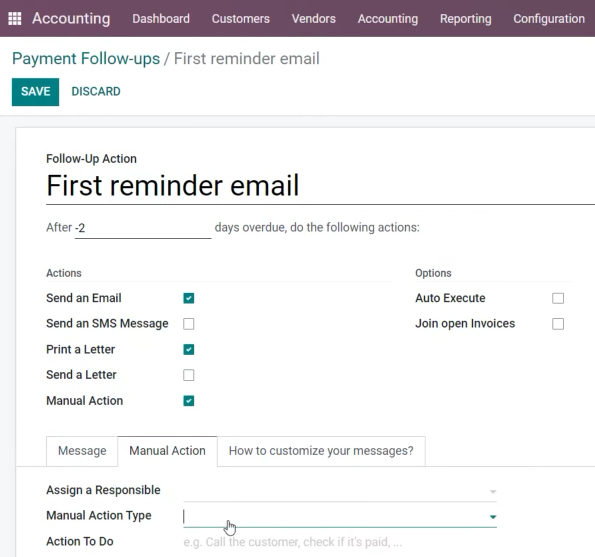This screenshot has width=595, height=557.
Task: Focus the Action To Do text field
Action: coord(340,542)
